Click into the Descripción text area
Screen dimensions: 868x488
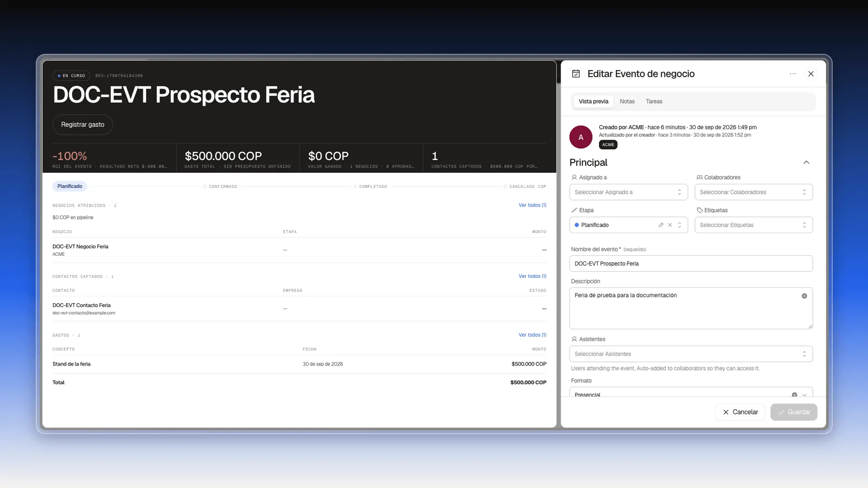691,308
